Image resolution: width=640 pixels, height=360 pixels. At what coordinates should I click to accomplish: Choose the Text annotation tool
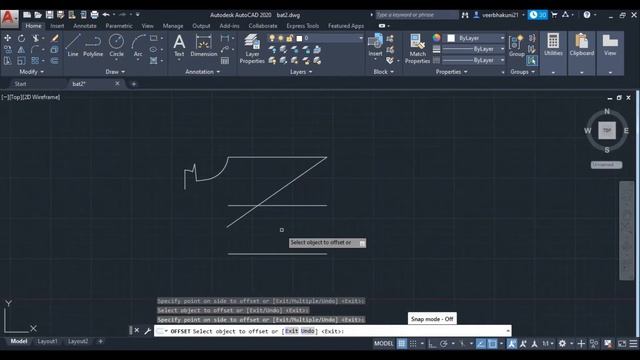pyautogui.click(x=179, y=45)
